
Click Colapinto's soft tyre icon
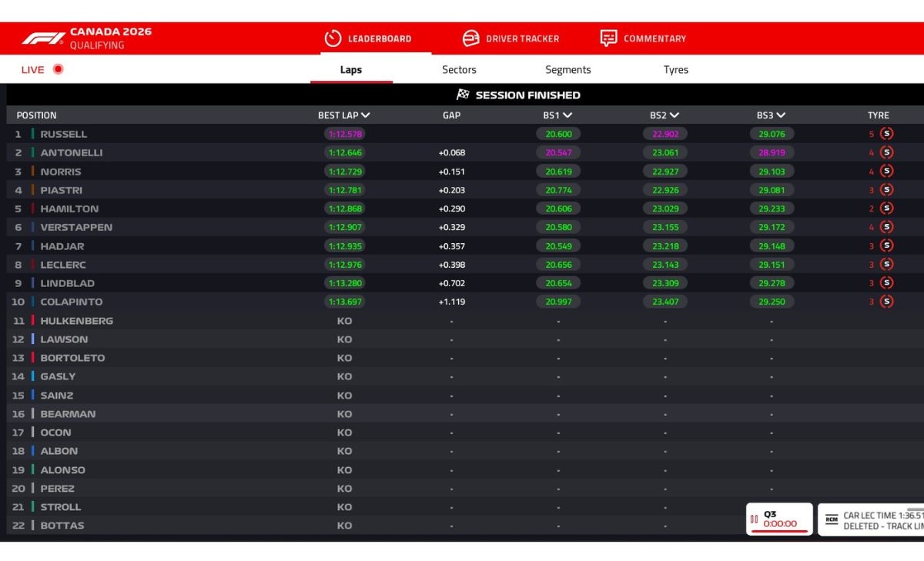[886, 302]
